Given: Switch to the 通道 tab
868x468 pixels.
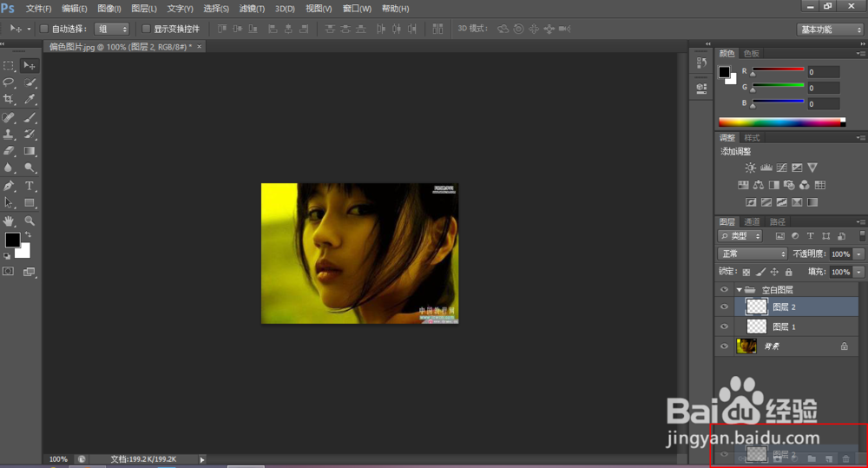Looking at the screenshot, I should coord(752,221).
